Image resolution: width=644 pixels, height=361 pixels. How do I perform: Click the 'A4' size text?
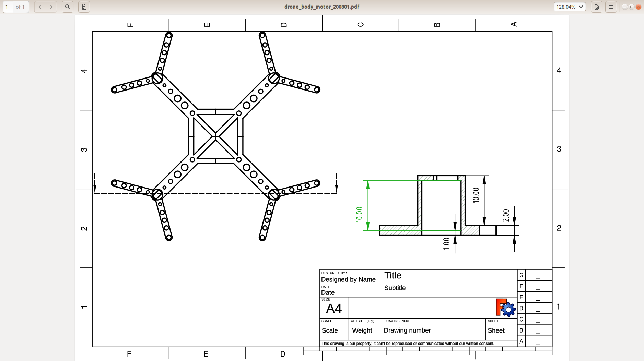pyautogui.click(x=334, y=309)
